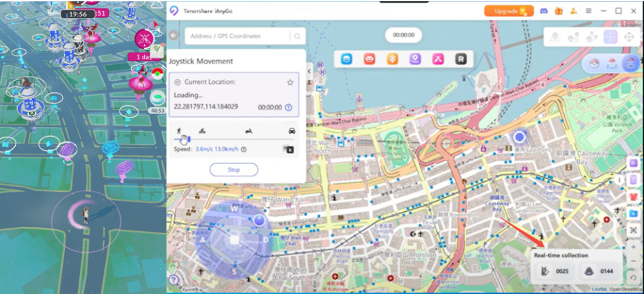Viewport: 644px width, 294px height.
Task: Click the red shirt icon in sidebar
Action: click(x=634, y=197)
